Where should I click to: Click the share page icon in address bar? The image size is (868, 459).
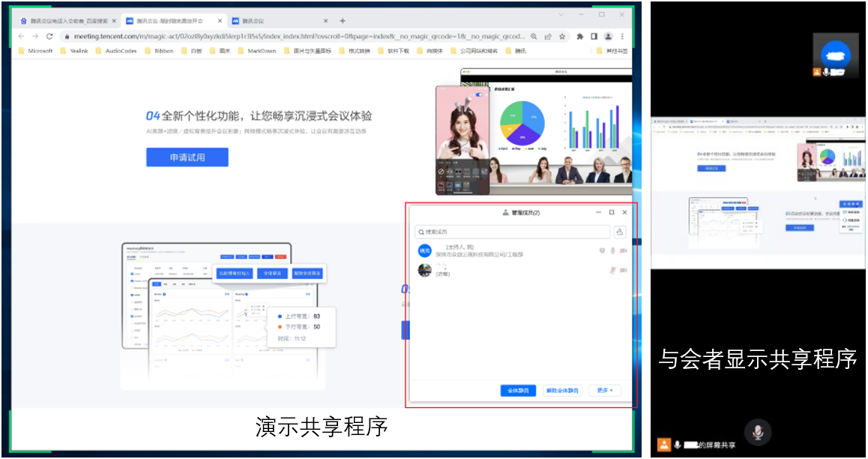coord(548,37)
